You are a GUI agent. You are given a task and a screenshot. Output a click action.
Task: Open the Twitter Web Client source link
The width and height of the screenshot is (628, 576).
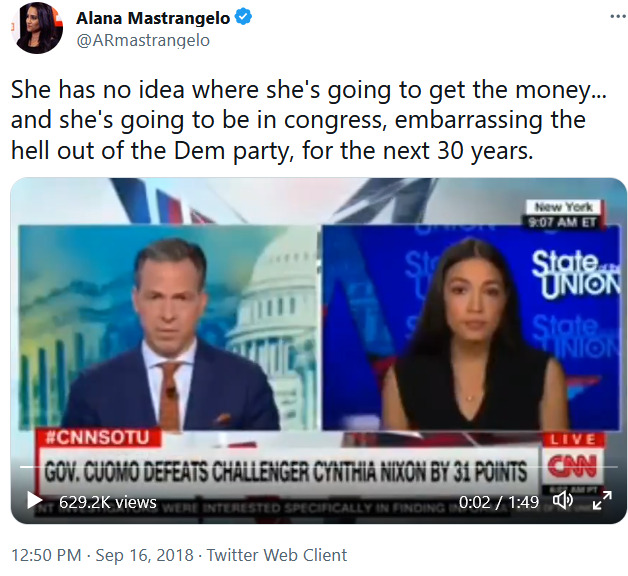tap(277, 555)
